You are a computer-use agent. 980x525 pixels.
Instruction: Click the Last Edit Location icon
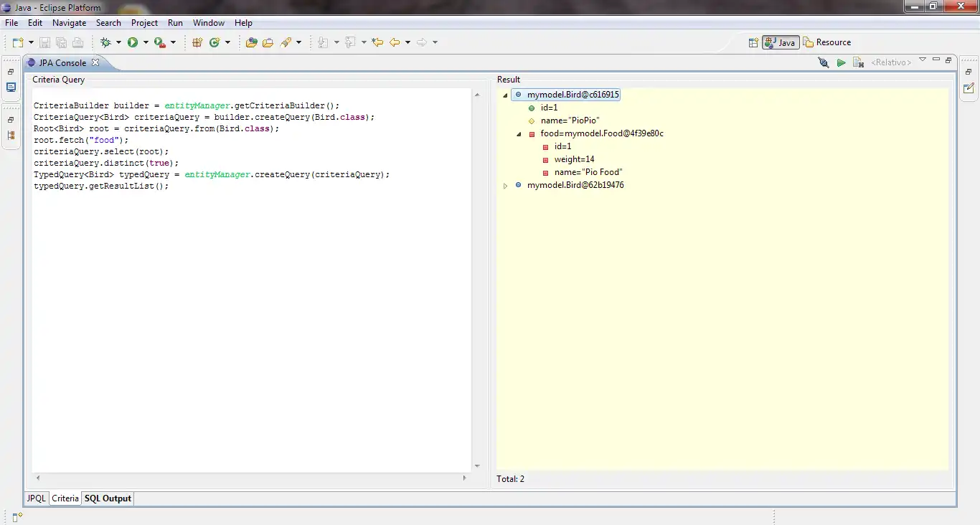377,43
